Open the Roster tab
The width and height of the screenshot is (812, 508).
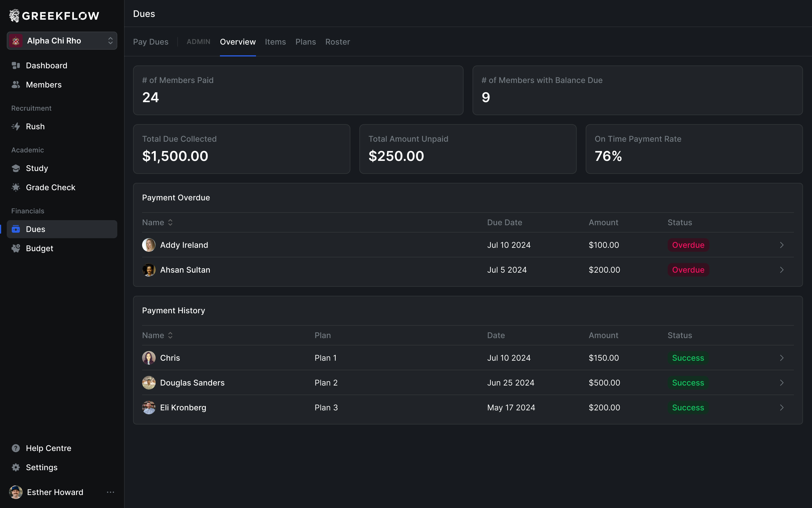tap(337, 42)
